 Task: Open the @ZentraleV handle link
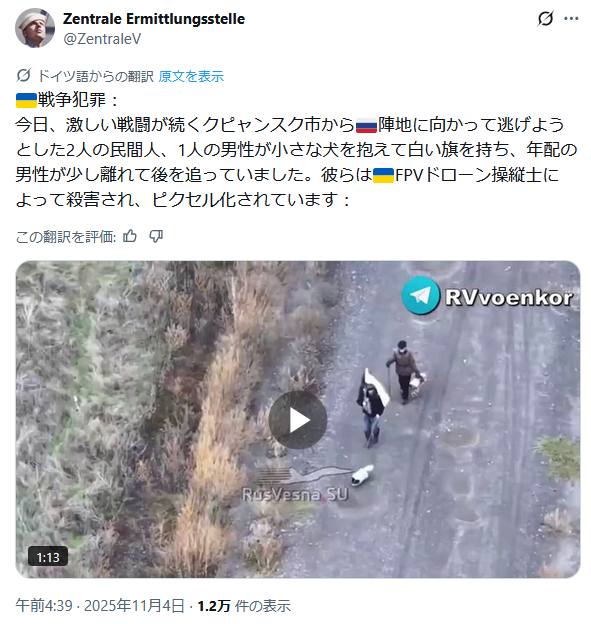[x=102, y=39]
